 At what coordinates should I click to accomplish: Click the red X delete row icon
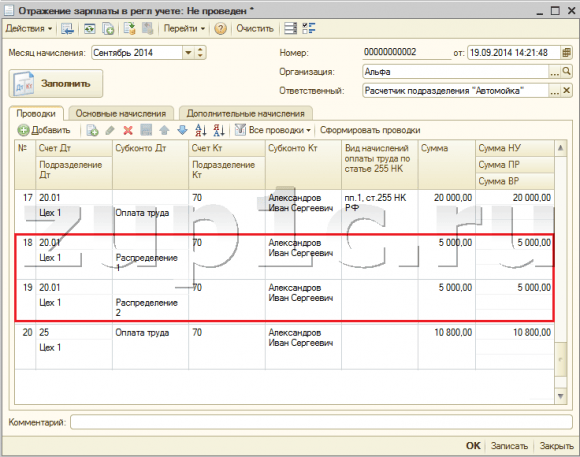click(128, 130)
